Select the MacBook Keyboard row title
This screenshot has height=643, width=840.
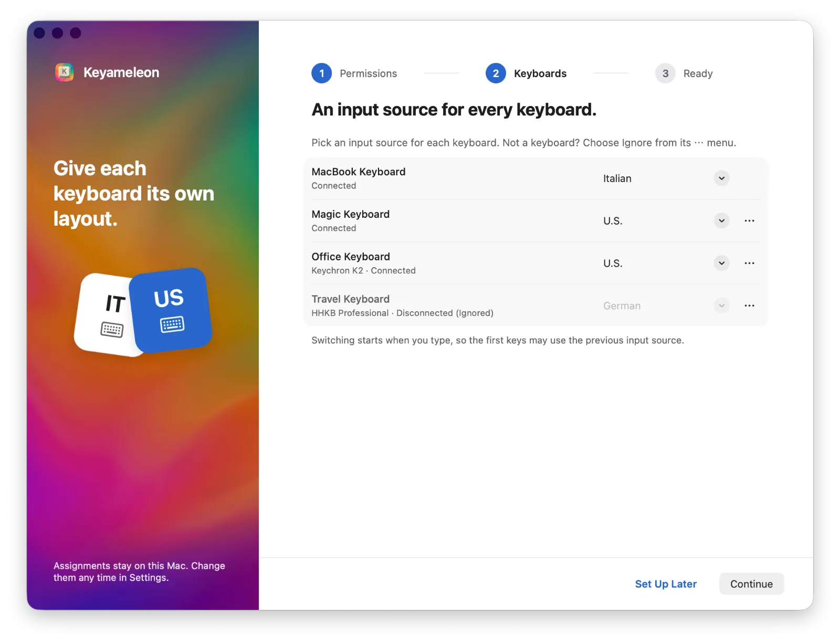point(359,172)
